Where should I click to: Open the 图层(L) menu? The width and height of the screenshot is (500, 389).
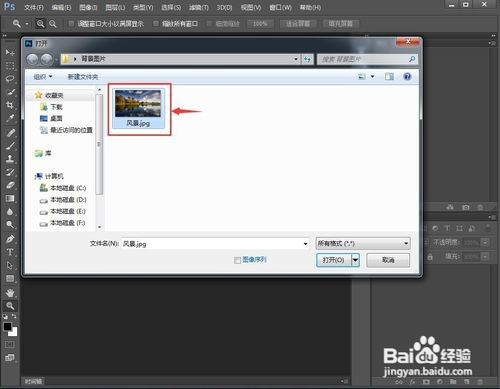[115, 7]
